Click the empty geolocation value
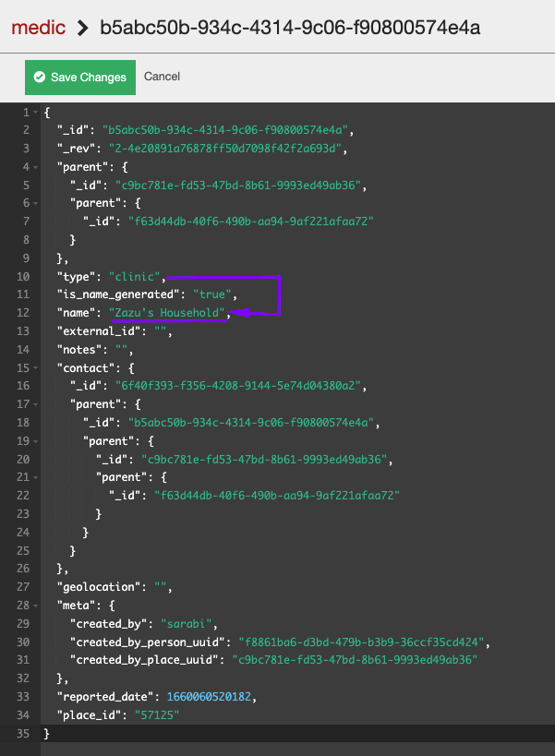 pos(161,587)
